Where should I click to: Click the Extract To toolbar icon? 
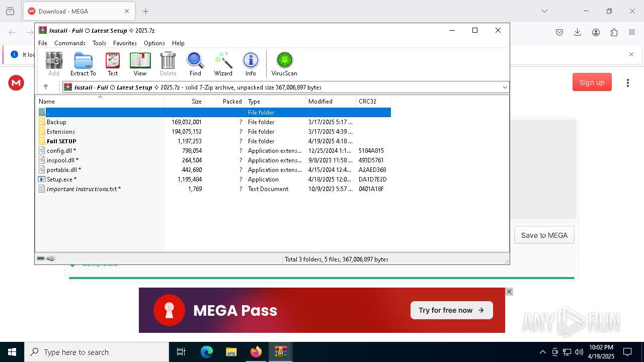coord(83,64)
